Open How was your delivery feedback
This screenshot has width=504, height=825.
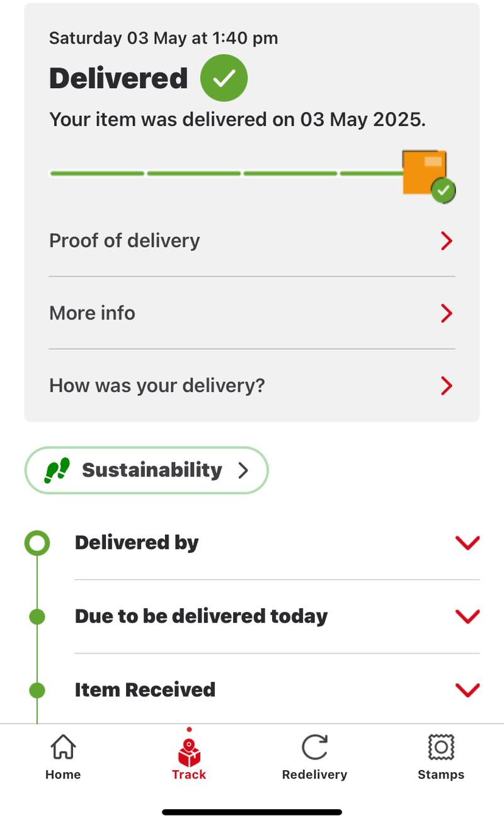(x=252, y=386)
